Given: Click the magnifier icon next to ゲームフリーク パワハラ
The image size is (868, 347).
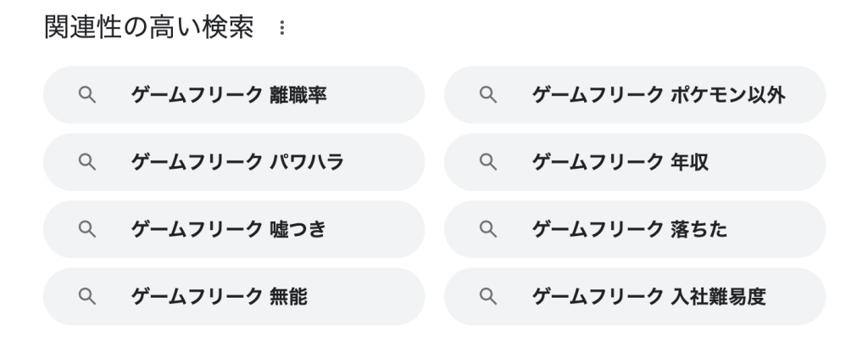Looking at the screenshot, I should coord(86,162).
